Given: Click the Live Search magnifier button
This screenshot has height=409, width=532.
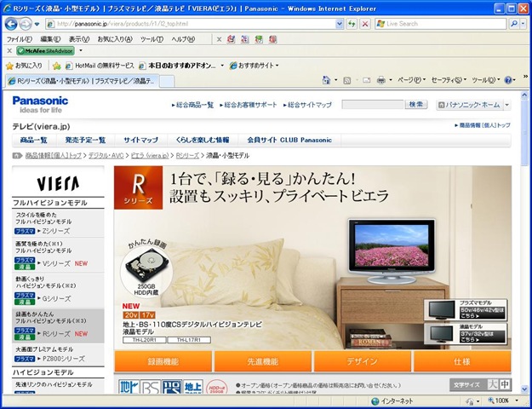Looking at the screenshot, I should click(514, 24).
